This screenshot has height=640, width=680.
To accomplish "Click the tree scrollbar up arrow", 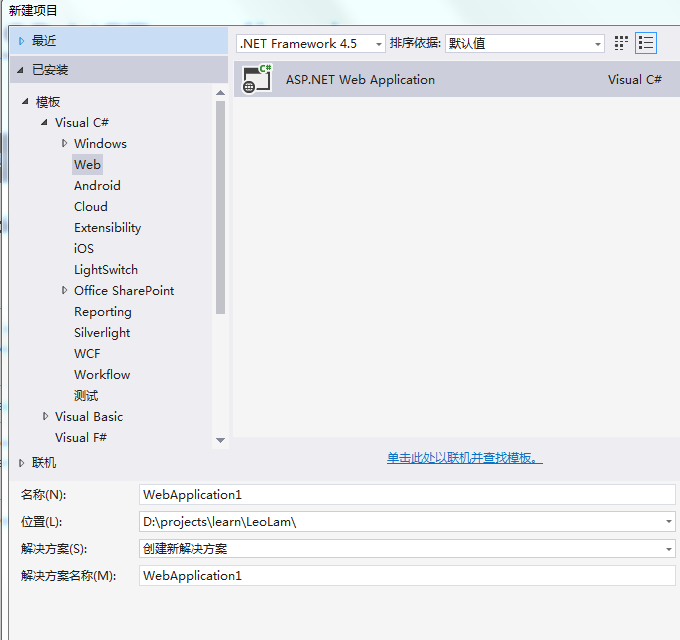I will [220, 93].
